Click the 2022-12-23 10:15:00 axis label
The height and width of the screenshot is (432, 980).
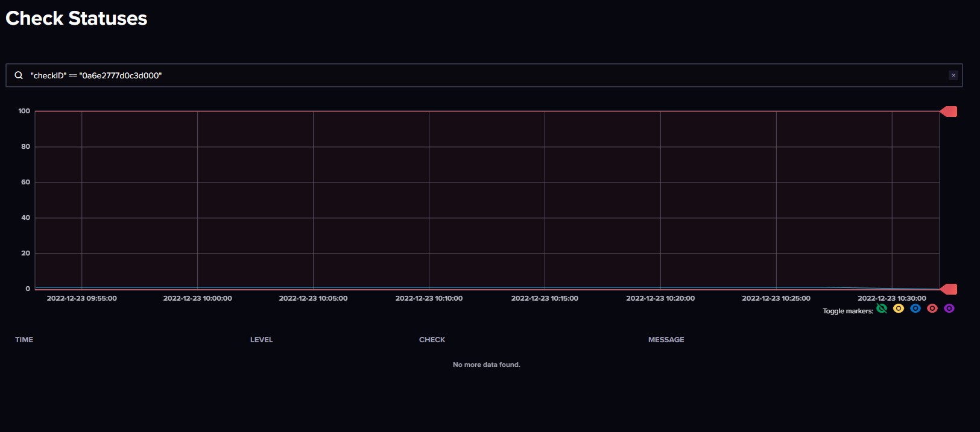pos(545,298)
